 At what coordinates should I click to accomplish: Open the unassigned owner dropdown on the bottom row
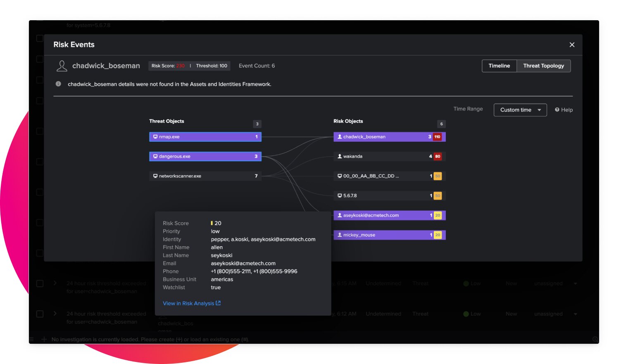point(575,314)
